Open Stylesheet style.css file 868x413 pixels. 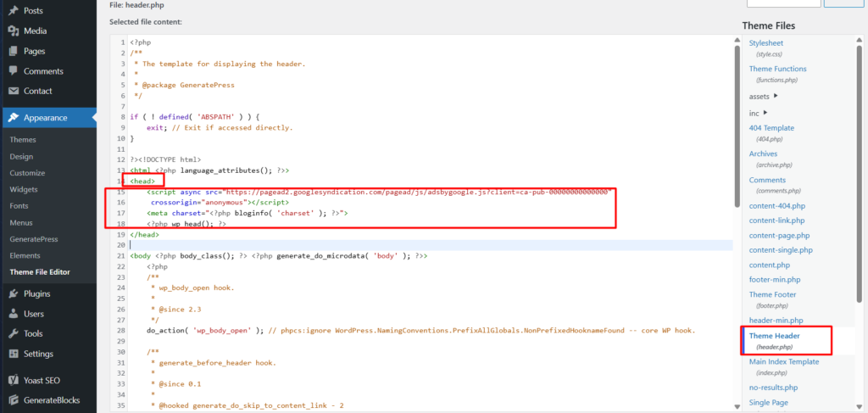[x=766, y=43]
